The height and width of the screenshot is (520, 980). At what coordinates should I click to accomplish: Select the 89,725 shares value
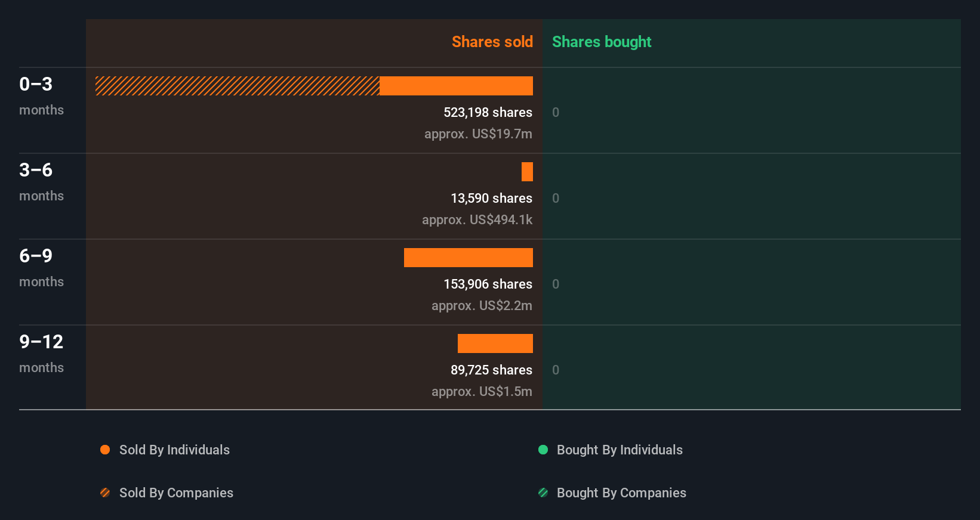pyautogui.click(x=491, y=370)
